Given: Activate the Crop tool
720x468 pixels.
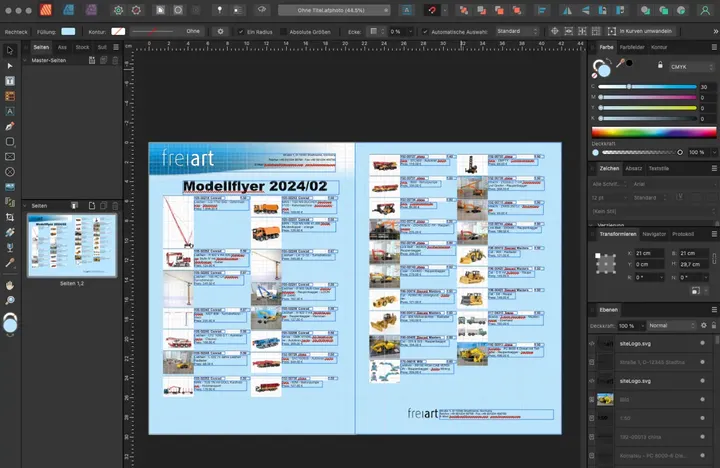Looking at the screenshot, I should pos(10,216).
